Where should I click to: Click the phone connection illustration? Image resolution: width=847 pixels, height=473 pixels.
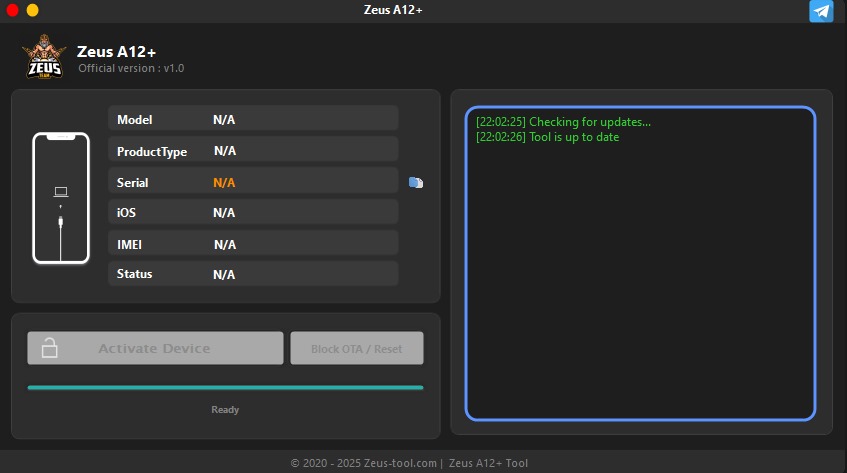[x=61, y=198]
